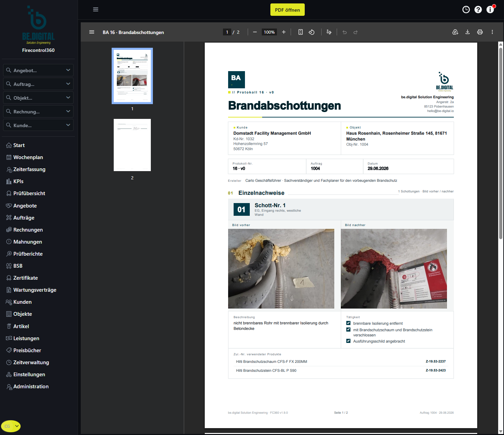The height and width of the screenshot is (435, 504).
Task: Click 'Ausführungsschild angebracht' checkbox
Action: tap(348, 341)
